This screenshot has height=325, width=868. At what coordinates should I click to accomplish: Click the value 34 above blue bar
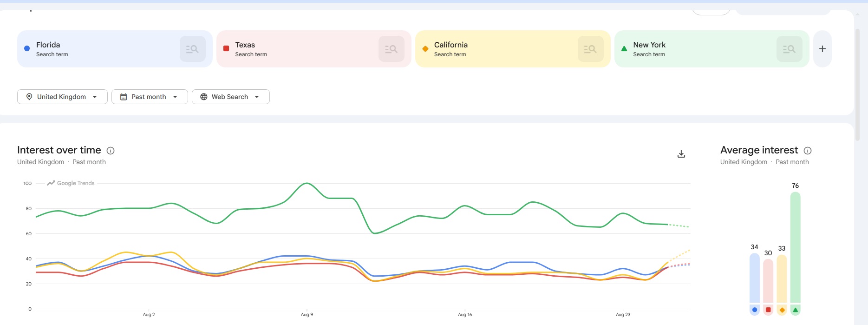click(755, 247)
